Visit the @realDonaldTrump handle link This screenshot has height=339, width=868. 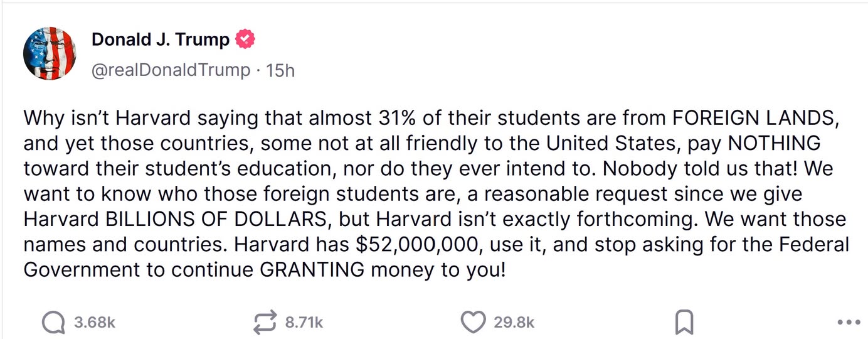(171, 70)
